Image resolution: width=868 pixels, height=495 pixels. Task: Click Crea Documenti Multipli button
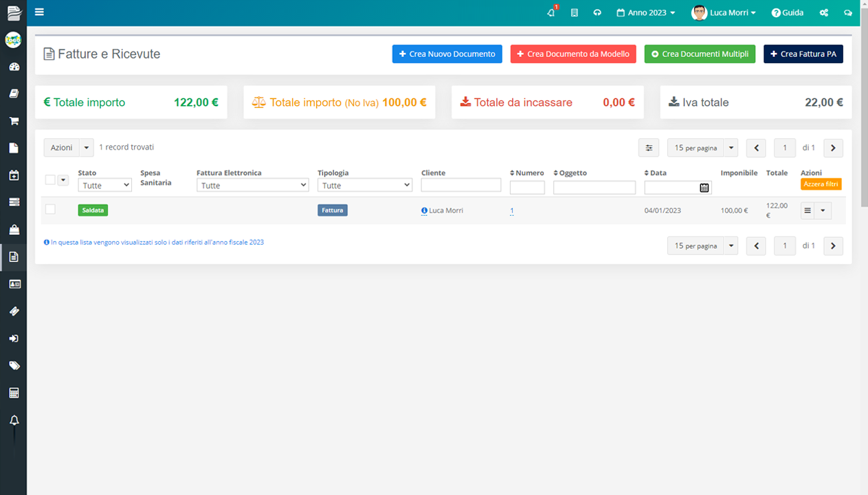pyautogui.click(x=700, y=54)
